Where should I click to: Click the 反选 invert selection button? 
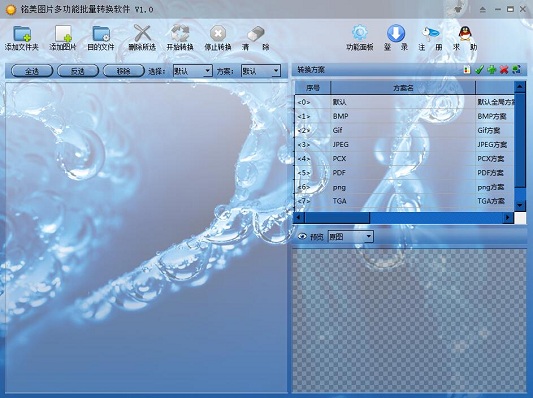(x=78, y=71)
